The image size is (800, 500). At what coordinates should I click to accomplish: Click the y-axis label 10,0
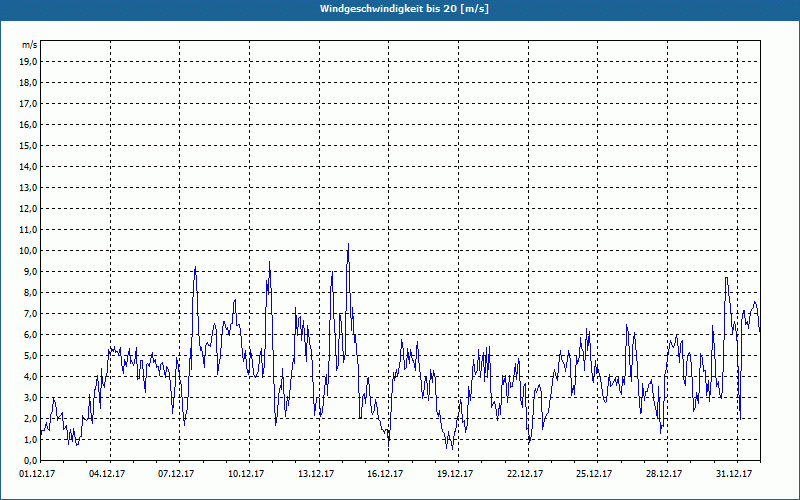(28, 251)
